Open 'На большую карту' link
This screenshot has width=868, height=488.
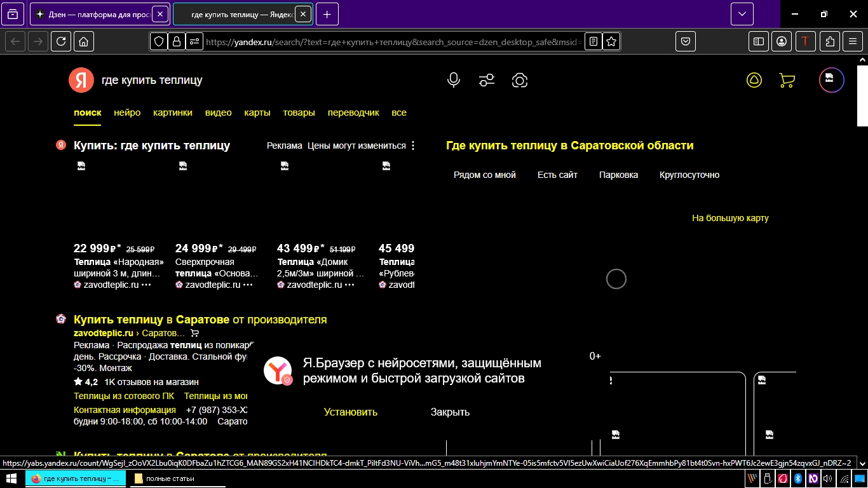click(730, 218)
